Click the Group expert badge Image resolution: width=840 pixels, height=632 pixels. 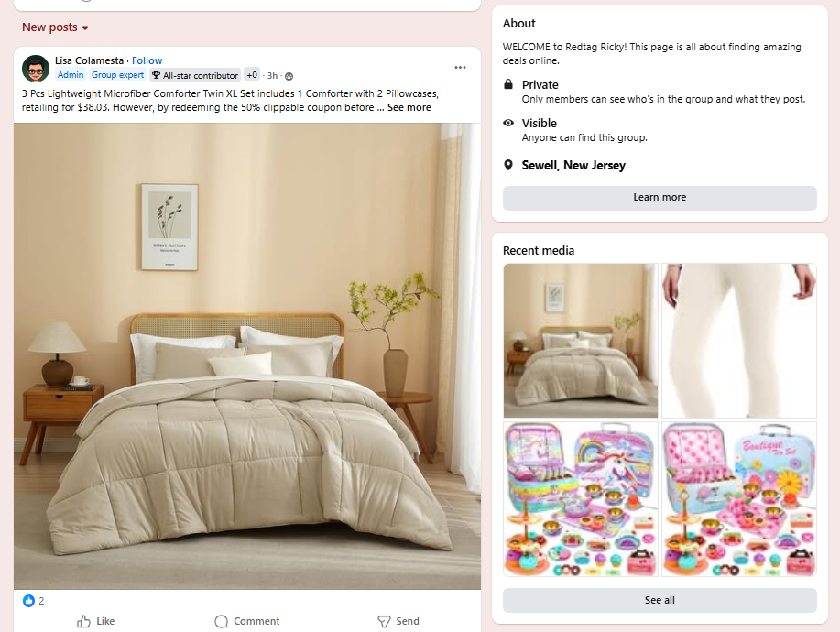118,75
